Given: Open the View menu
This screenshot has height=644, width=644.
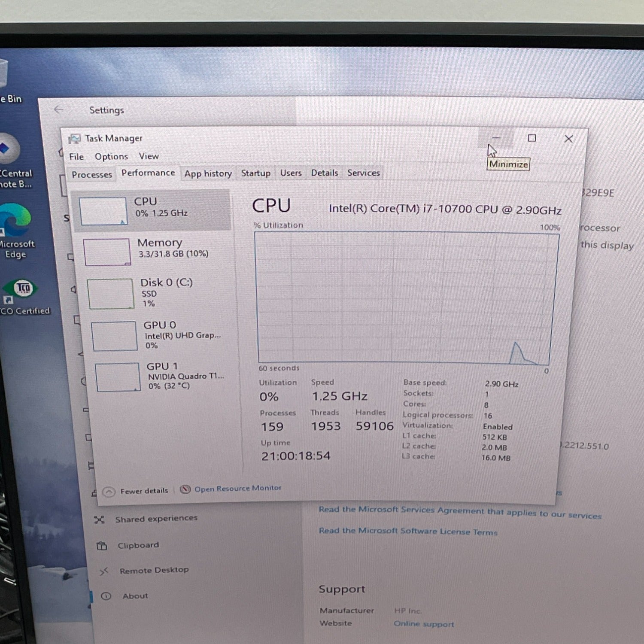Looking at the screenshot, I should coord(149,156).
